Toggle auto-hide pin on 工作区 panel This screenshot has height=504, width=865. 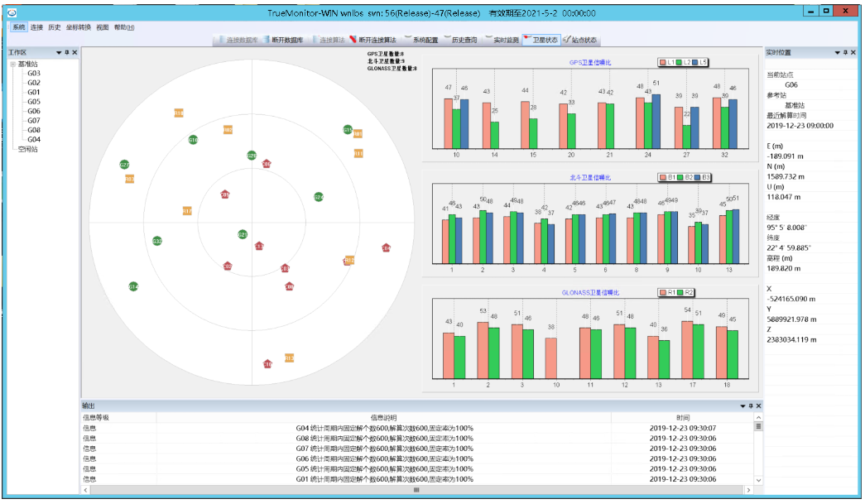point(67,53)
